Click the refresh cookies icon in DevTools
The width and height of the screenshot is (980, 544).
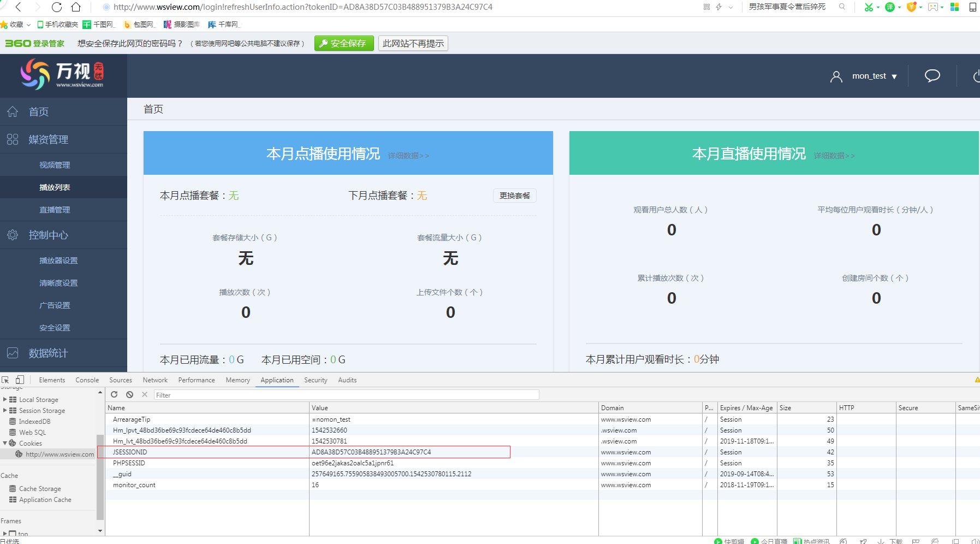(114, 394)
